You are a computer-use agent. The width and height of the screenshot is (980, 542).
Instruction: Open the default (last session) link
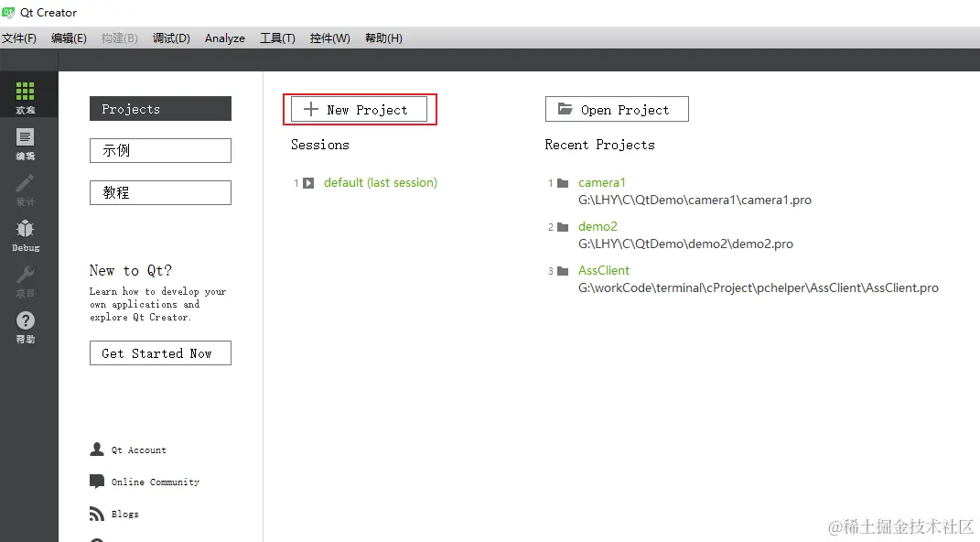381,182
